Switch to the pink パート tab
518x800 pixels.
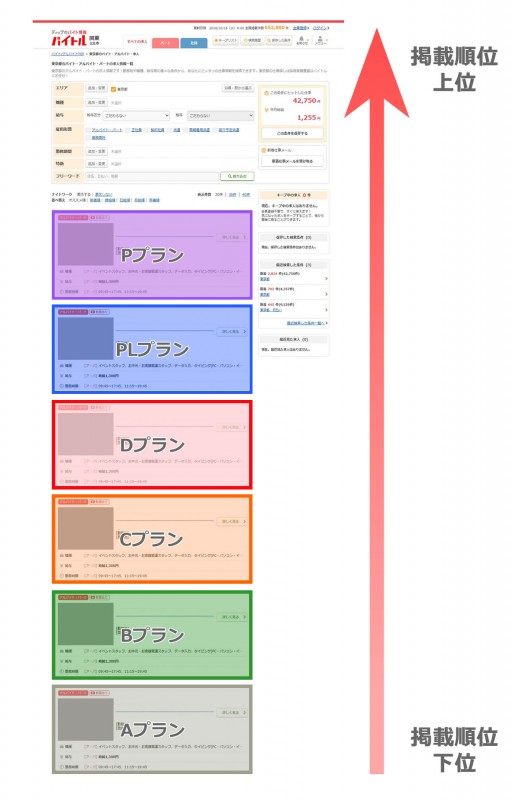pos(165,43)
